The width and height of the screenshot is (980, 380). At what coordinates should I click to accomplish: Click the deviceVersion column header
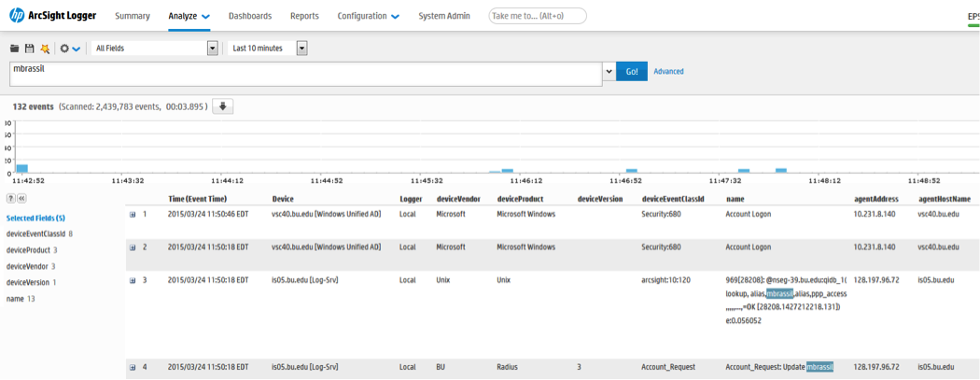pyautogui.click(x=601, y=199)
